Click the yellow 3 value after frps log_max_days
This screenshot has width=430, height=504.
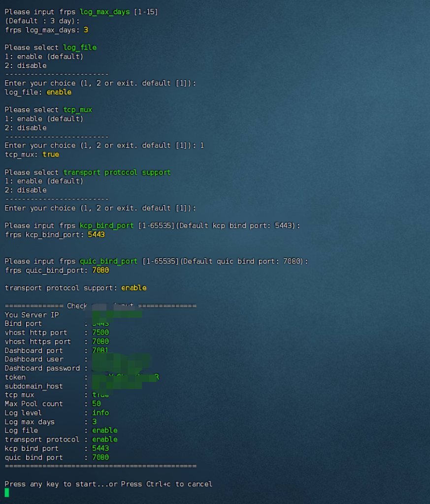coord(86,30)
